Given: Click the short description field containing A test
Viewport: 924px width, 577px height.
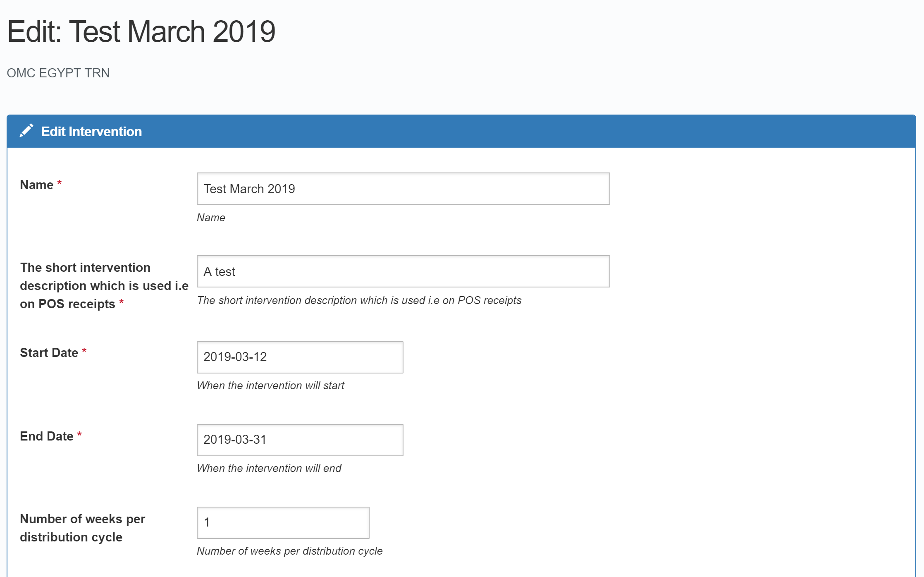Looking at the screenshot, I should [403, 271].
